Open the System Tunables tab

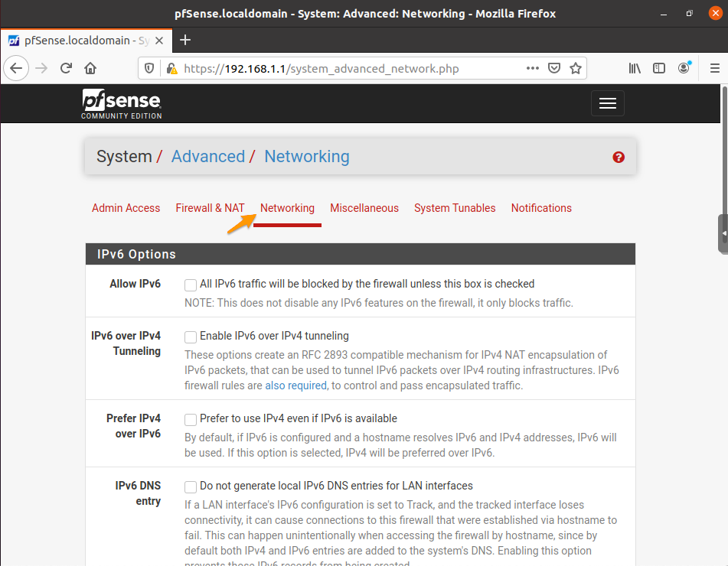click(x=455, y=208)
